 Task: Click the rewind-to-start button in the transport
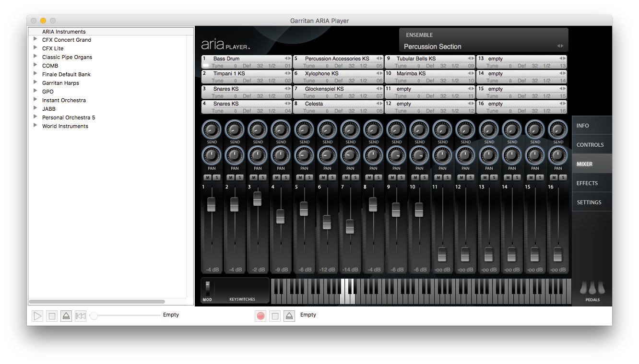click(81, 316)
